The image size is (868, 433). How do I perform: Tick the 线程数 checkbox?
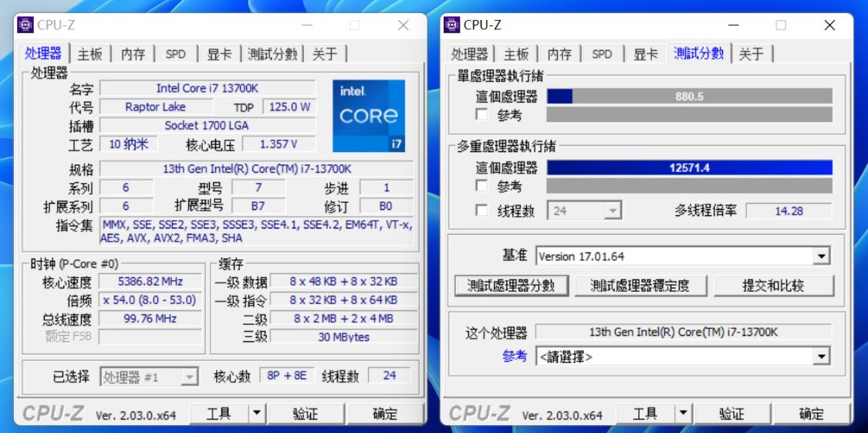coord(482,211)
